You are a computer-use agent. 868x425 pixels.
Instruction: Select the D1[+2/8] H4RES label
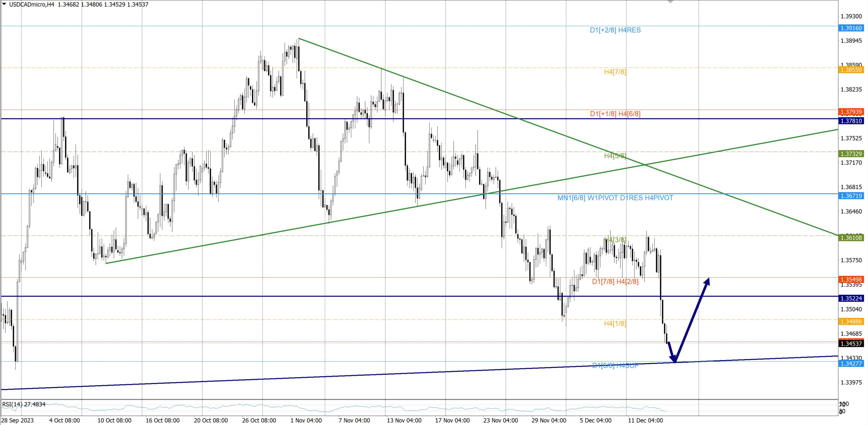(615, 30)
